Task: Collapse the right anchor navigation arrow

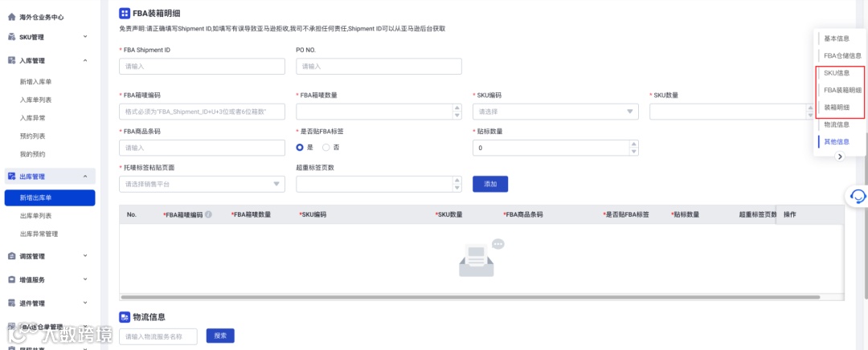Action: [840, 157]
